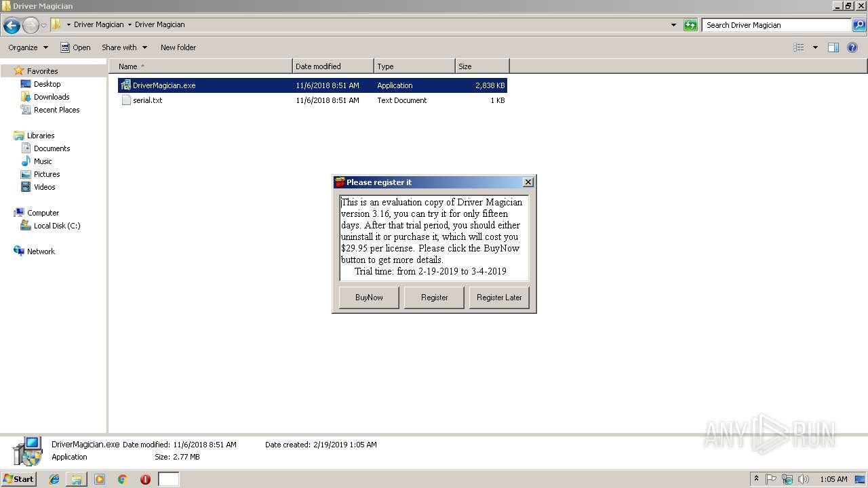The height and width of the screenshot is (488, 868).
Task: Click the volume speaker icon
Action: click(x=804, y=479)
